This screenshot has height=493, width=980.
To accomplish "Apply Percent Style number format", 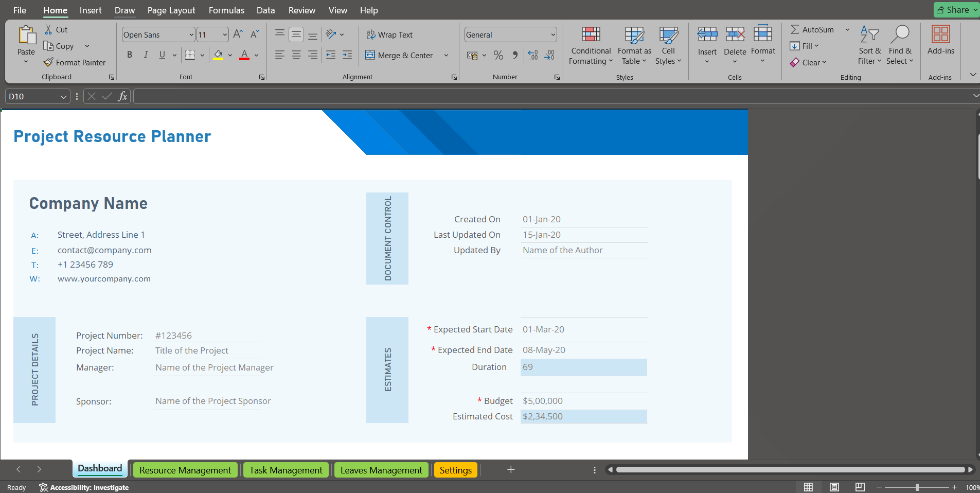I will pyautogui.click(x=498, y=55).
